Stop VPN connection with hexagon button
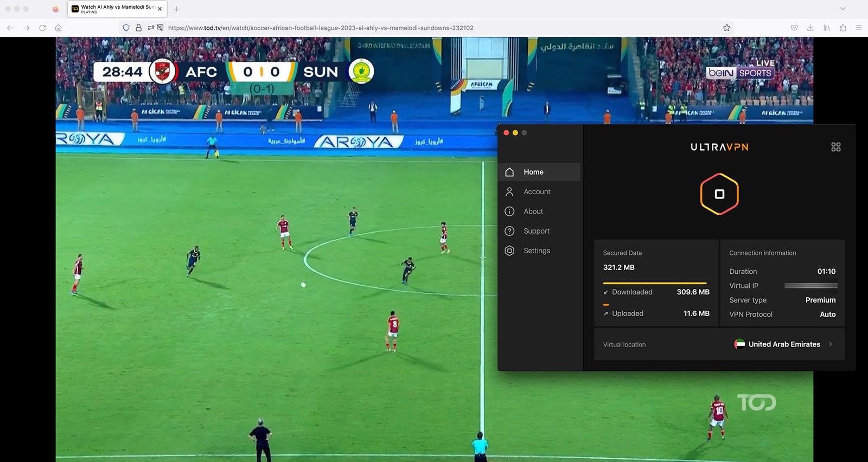Viewport: 868px width, 462px height. point(719,194)
